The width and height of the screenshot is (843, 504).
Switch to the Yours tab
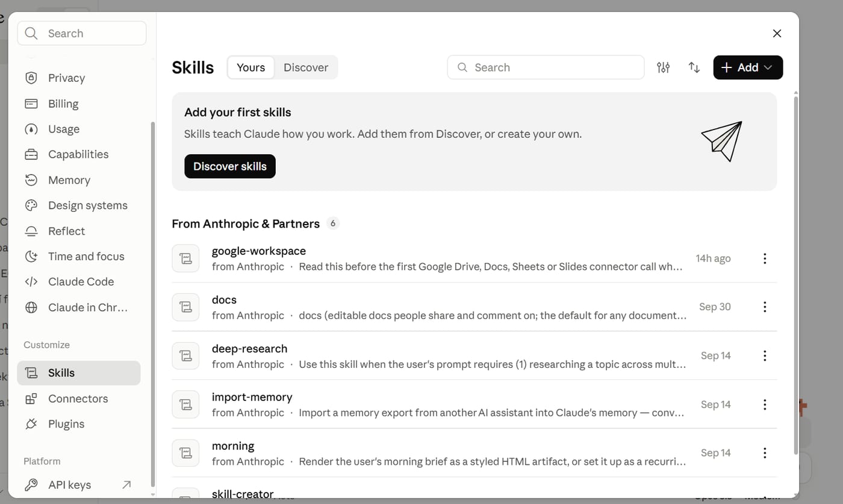[250, 67]
